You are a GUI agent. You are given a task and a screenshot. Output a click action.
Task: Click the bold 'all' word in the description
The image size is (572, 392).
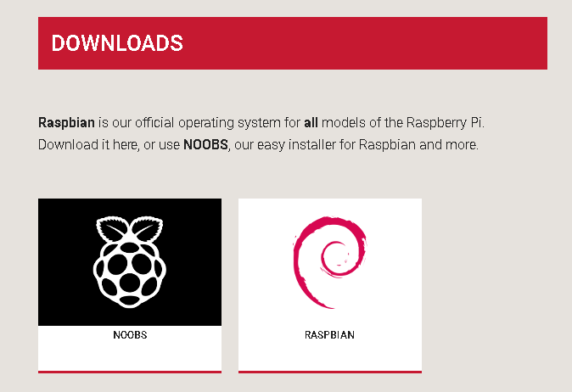click(311, 122)
